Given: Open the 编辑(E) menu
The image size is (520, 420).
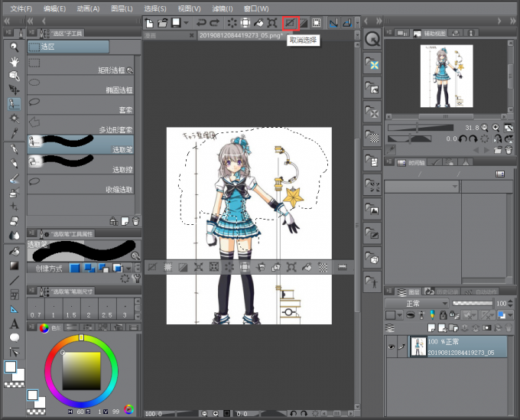Looking at the screenshot, I should click(x=55, y=8).
